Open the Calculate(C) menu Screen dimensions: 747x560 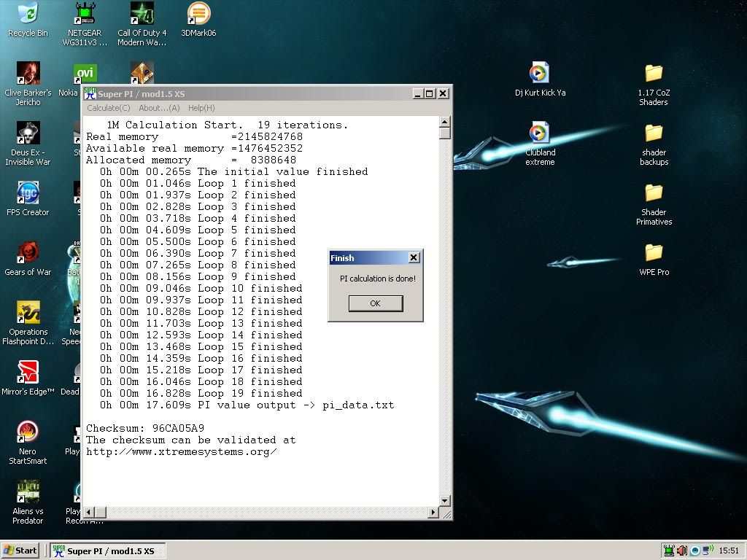(x=109, y=108)
